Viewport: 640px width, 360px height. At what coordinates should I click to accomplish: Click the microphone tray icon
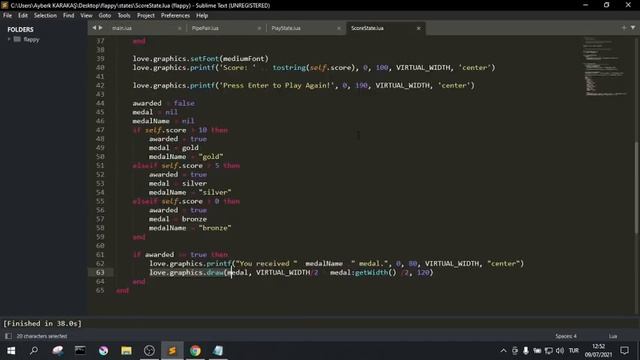point(526,351)
